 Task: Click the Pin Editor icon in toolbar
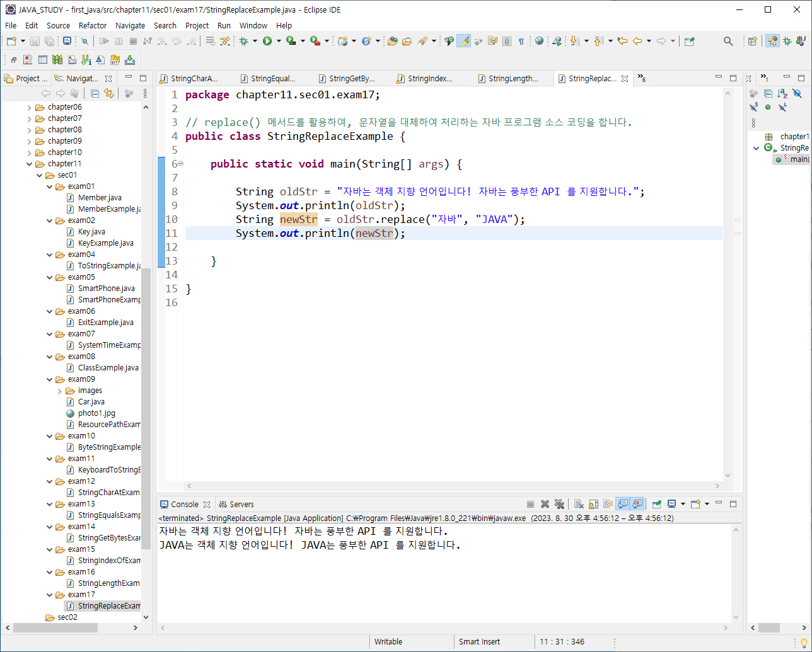click(x=690, y=41)
